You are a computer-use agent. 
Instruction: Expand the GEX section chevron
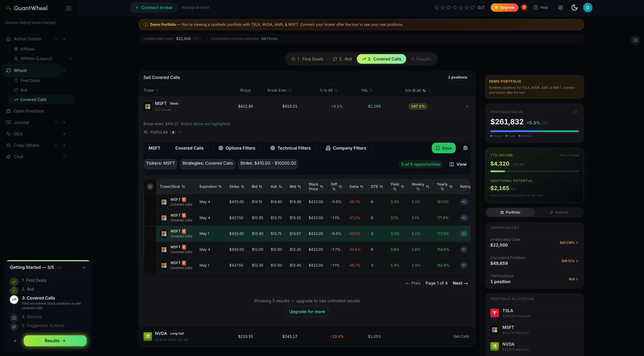click(x=64, y=134)
